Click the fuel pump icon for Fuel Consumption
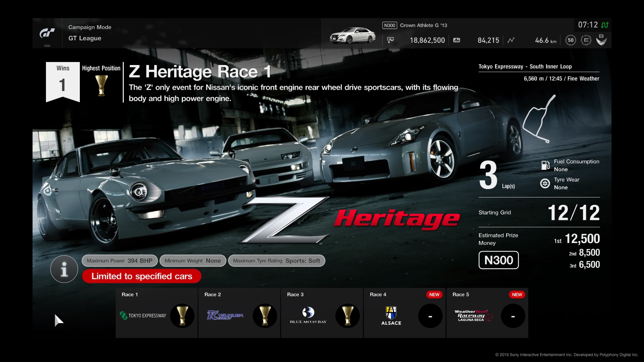This screenshot has height=362, width=644. pyautogui.click(x=545, y=165)
